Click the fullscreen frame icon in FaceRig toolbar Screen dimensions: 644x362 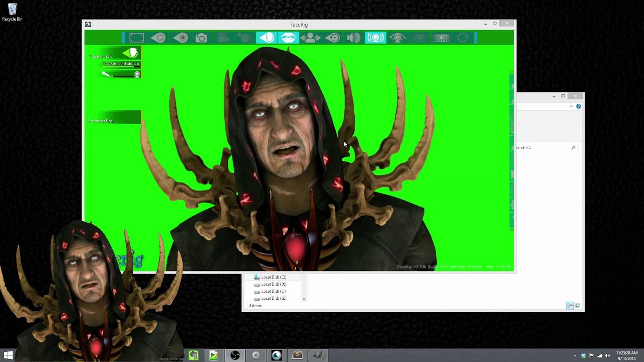coord(136,38)
